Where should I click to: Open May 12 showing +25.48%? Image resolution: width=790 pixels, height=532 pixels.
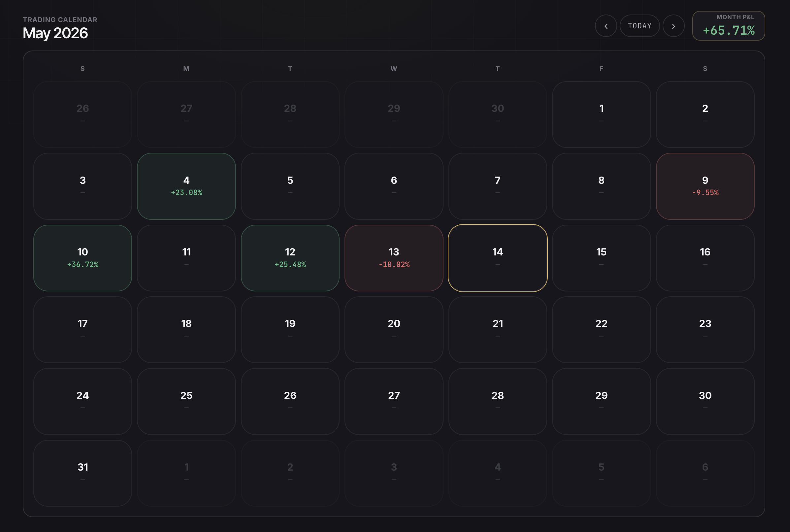click(x=290, y=258)
